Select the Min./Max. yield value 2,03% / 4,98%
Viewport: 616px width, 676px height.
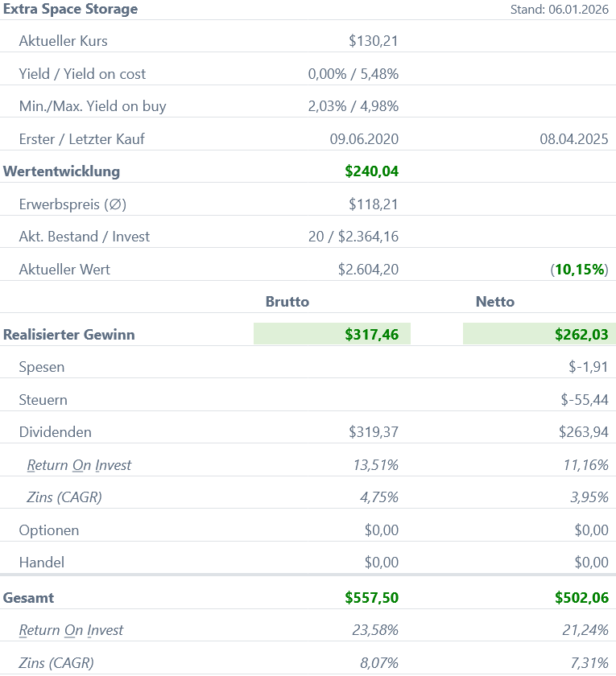point(353,106)
